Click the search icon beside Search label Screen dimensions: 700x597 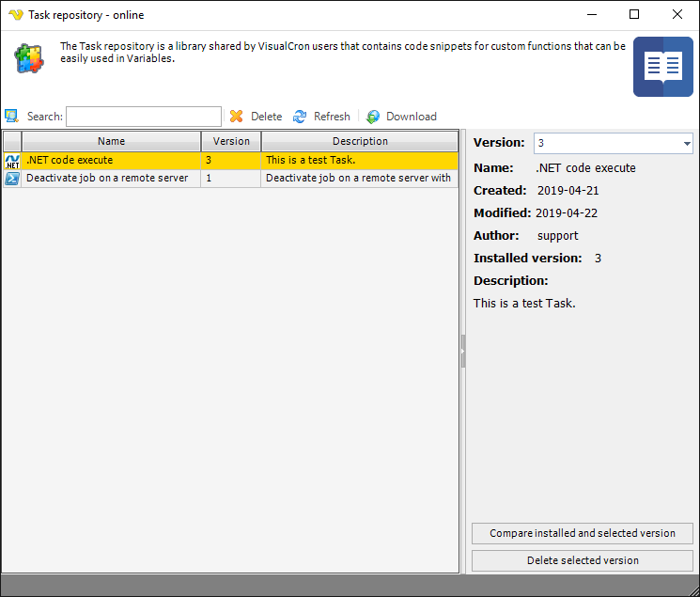click(x=11, y=116)
